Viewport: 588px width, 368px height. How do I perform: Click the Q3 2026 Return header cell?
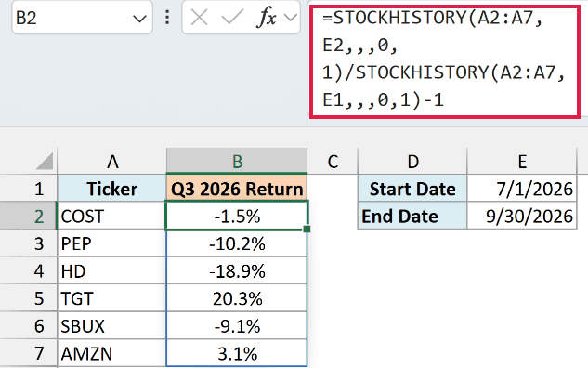[237, 188]
